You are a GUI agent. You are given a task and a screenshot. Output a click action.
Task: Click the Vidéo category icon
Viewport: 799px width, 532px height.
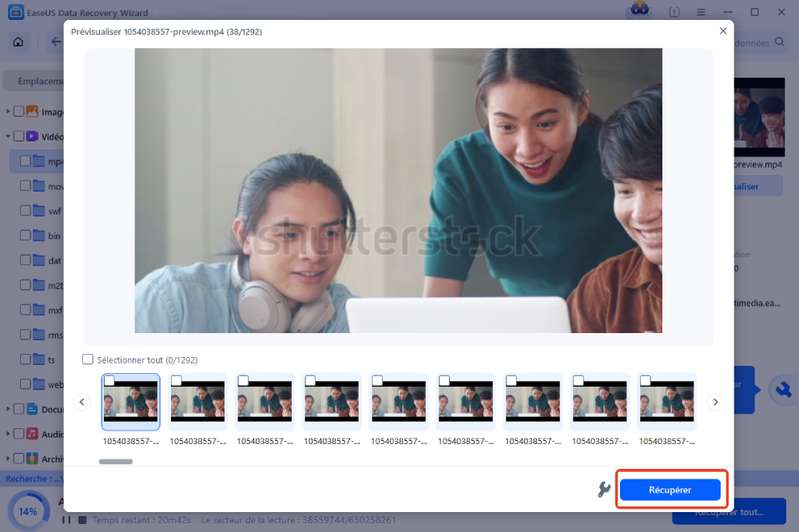point(32,136)
